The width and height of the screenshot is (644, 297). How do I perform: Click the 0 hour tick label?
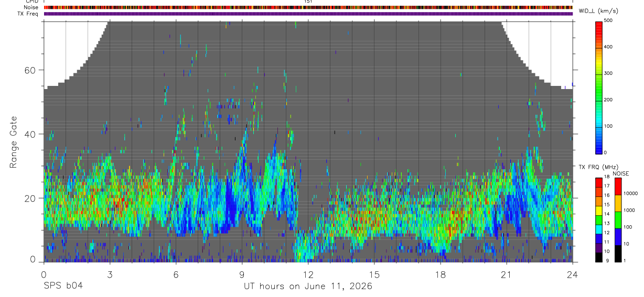(44, 273)
